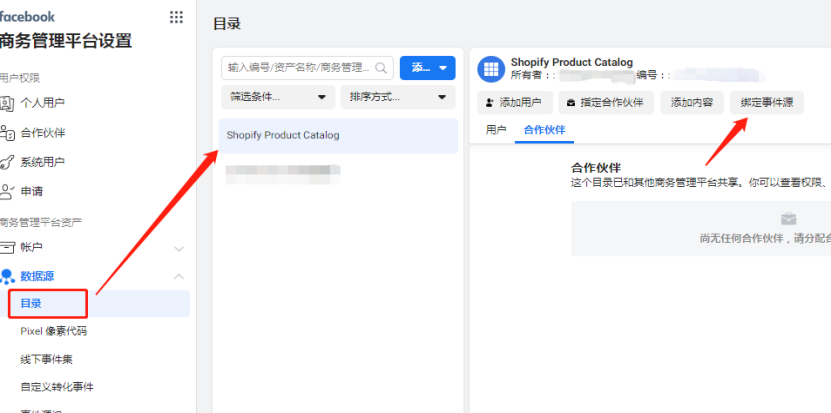Select Shopify Product Catalog in the list
Viewport: 831px width, 413px height.
[x=338, y=136]
